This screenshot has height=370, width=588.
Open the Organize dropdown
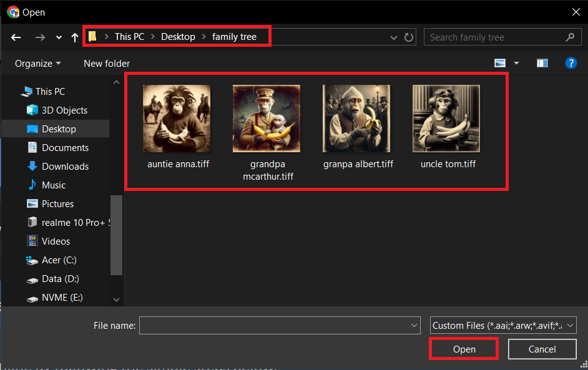coord(37,63)
